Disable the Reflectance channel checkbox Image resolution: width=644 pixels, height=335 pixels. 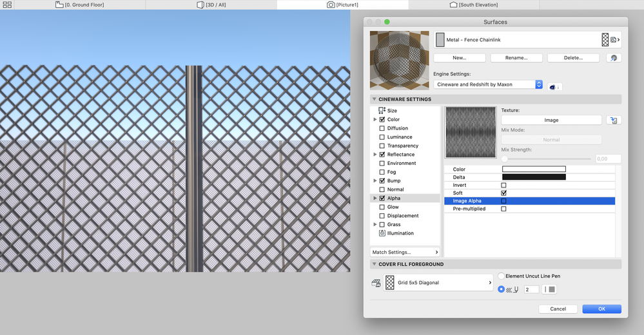382,155
